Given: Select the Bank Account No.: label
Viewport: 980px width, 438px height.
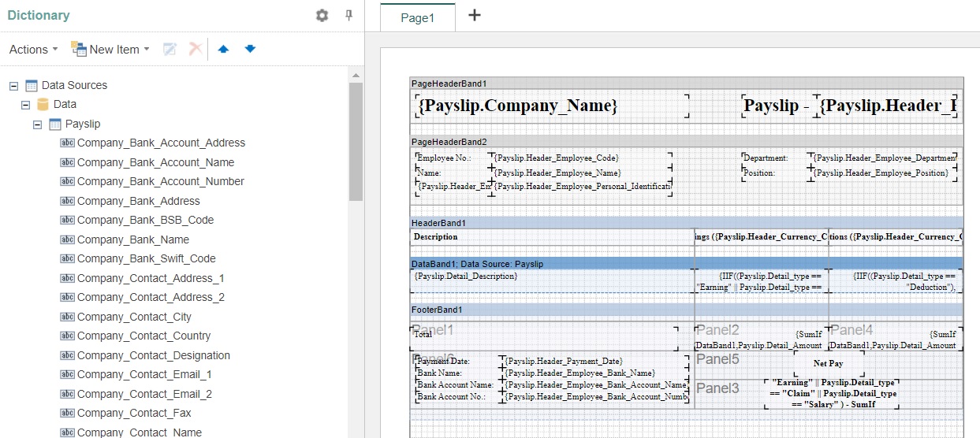Looking at the screenshot, I should pos(459,397).
